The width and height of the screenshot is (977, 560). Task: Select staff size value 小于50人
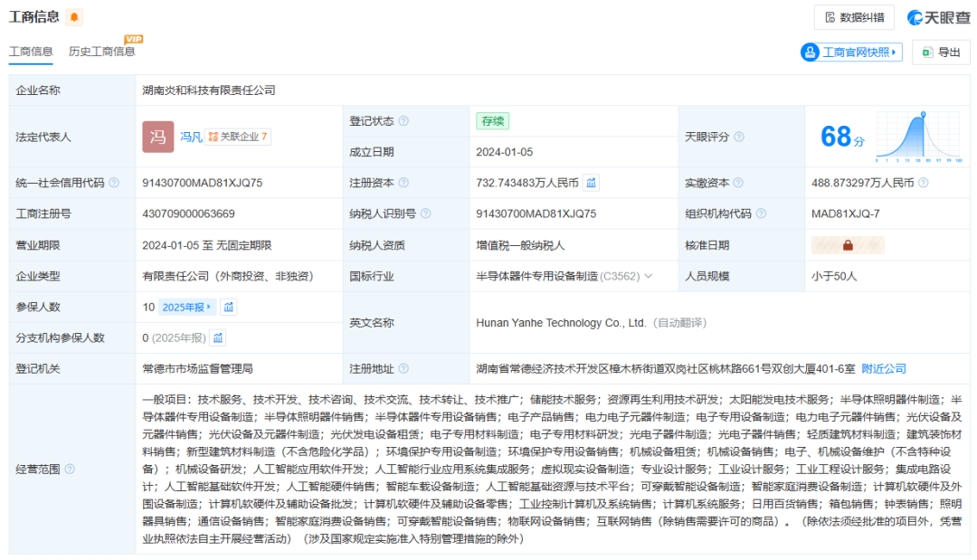(x=834, y=276)
